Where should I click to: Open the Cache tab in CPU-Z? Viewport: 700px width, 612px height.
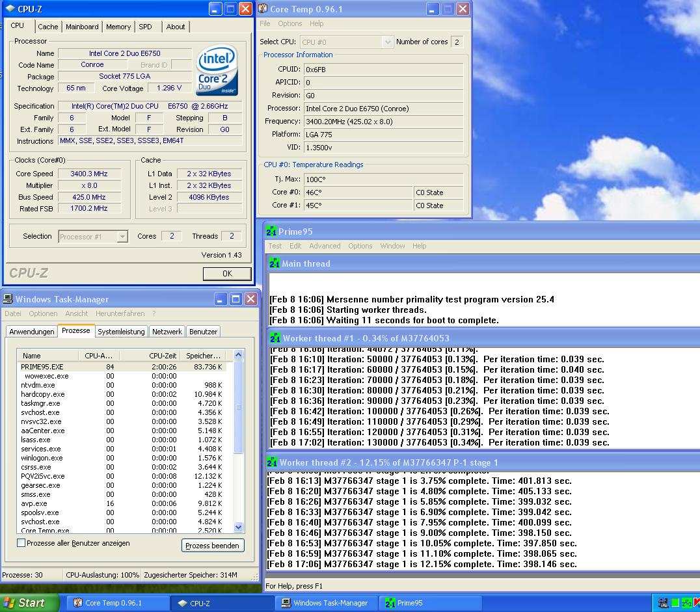(47, 27)
